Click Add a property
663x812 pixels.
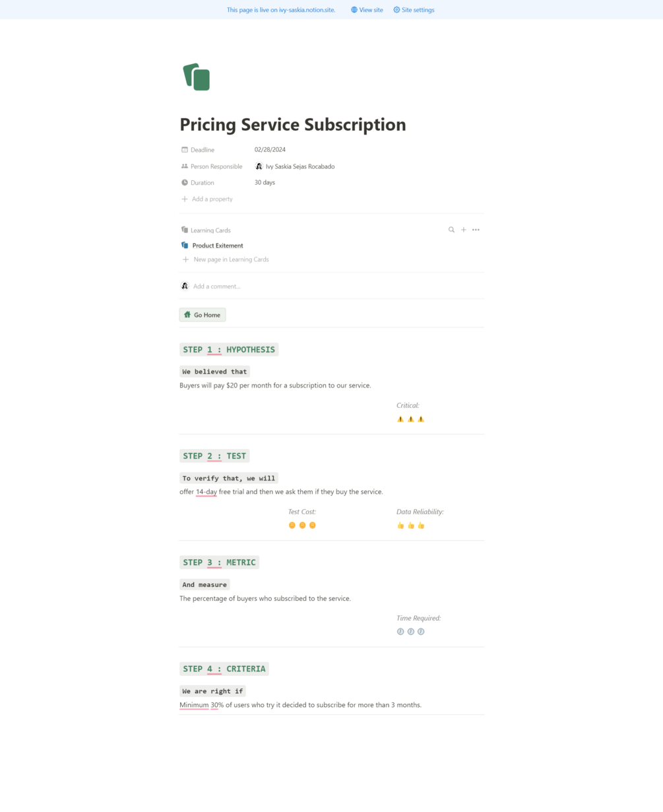click(212, 199)
